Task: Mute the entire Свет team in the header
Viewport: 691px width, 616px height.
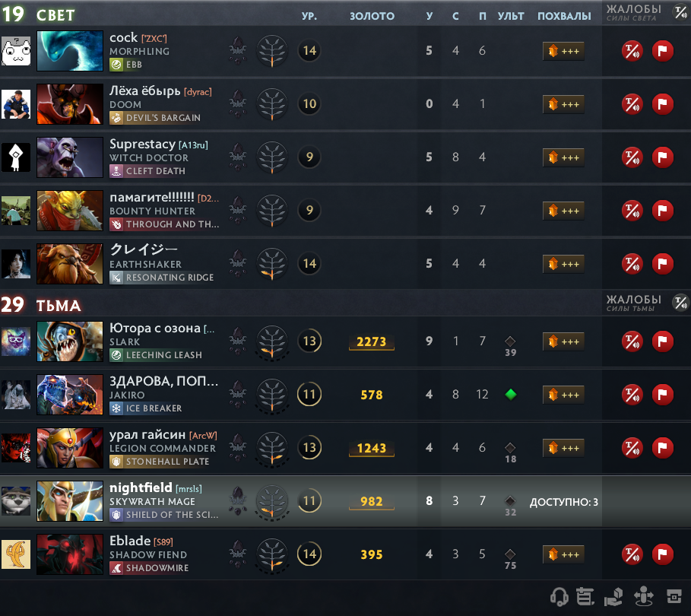Action: (681, 12)
